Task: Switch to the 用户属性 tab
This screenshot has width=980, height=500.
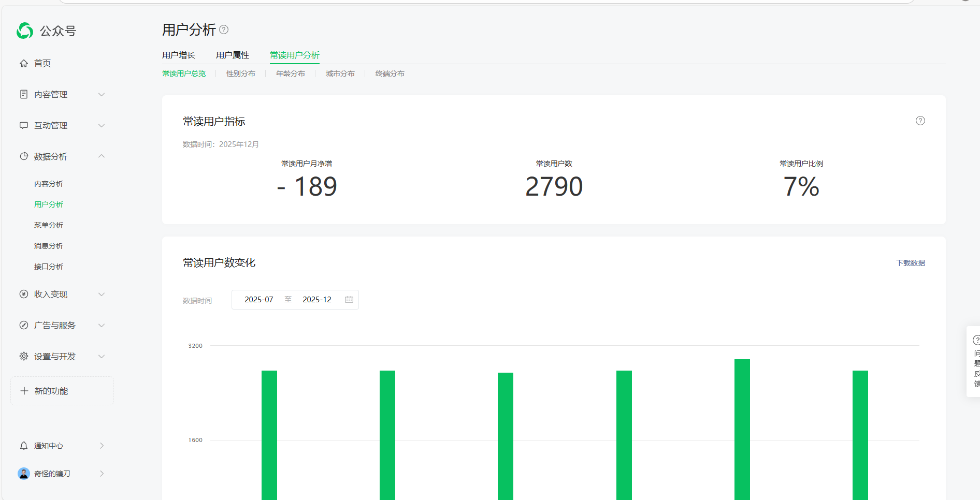Action: (x=233, y=55)
